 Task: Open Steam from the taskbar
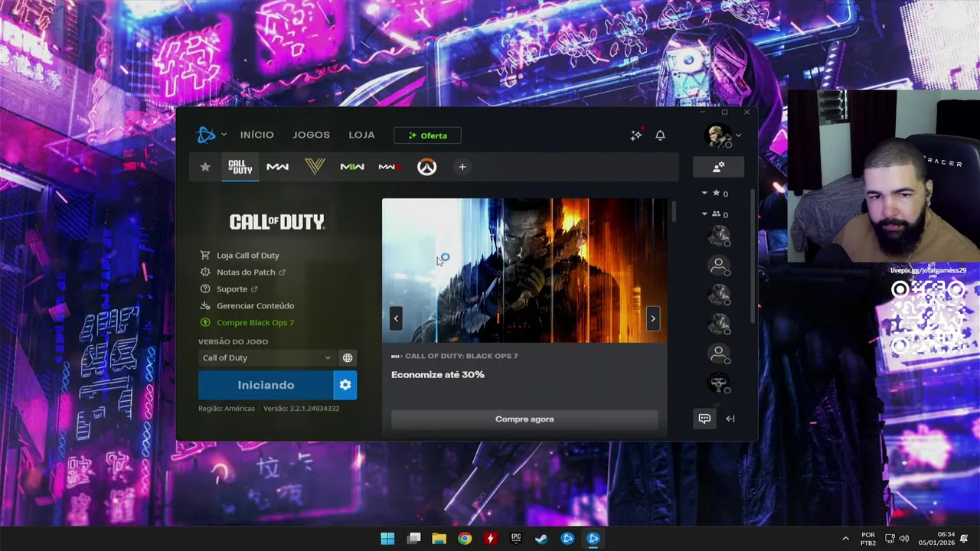click(541, 538)
